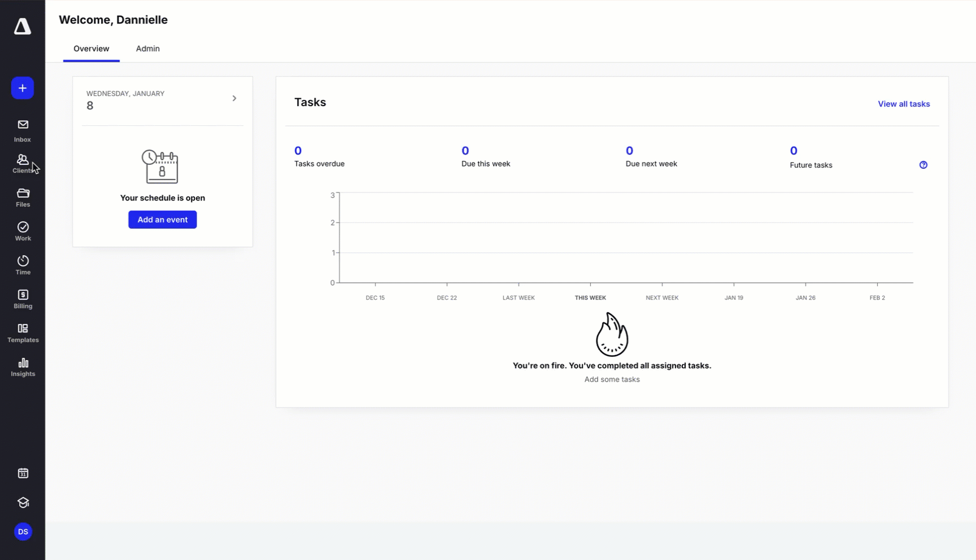Click the Tasks overdue count
976x560 pixels.
click(298, 151)
